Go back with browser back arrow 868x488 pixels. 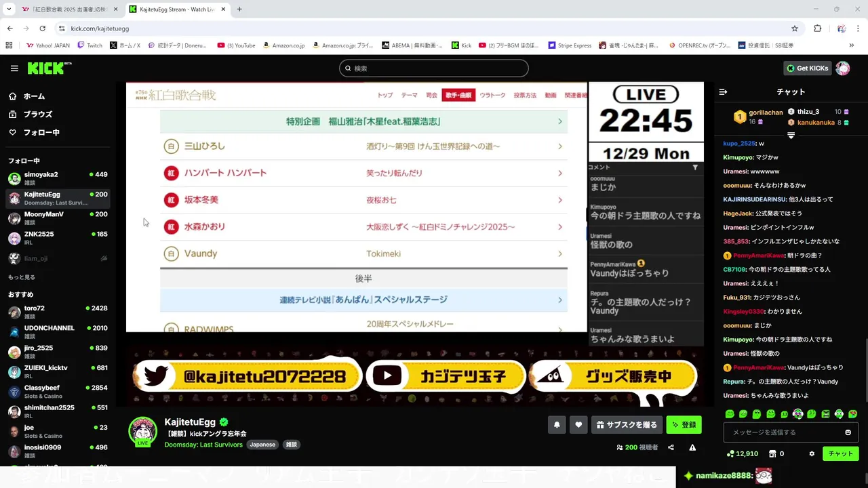point(9,28)
